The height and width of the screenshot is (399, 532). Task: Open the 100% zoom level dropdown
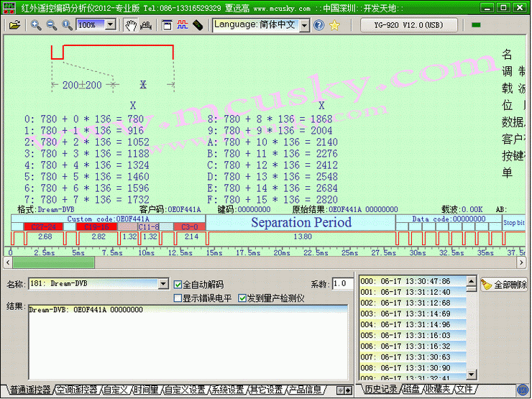pos(110,24)
